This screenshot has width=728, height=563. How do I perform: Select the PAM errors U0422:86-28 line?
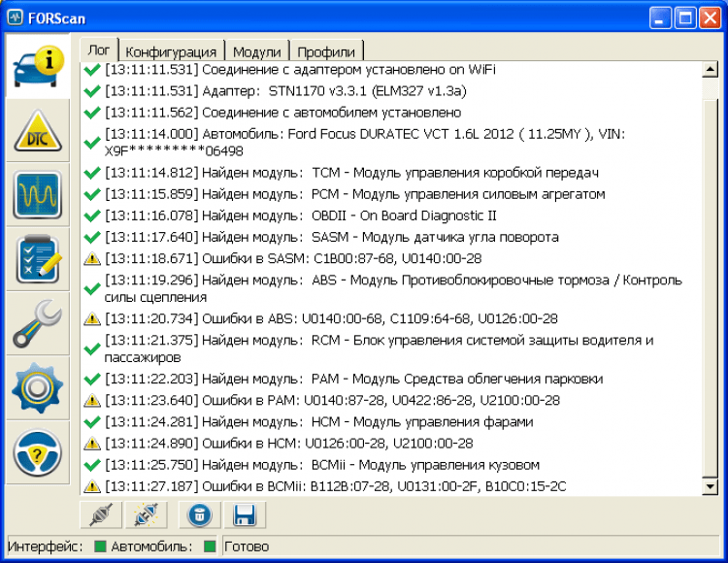click(x=332, y=400)
